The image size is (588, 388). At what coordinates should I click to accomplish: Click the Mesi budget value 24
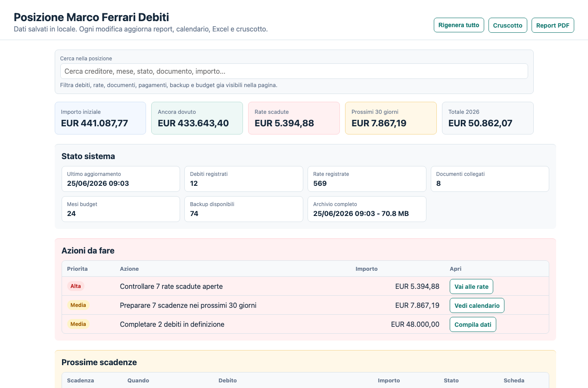(72, 213)
